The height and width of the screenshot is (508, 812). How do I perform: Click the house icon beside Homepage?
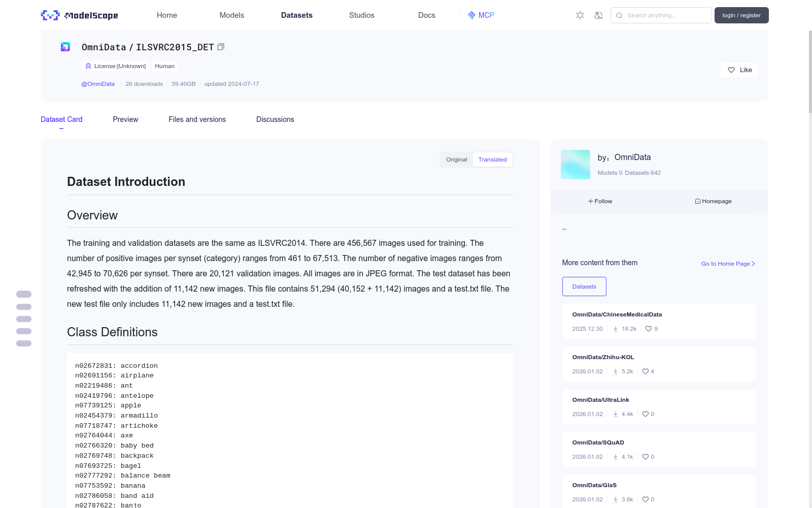[x=698, y=201]
